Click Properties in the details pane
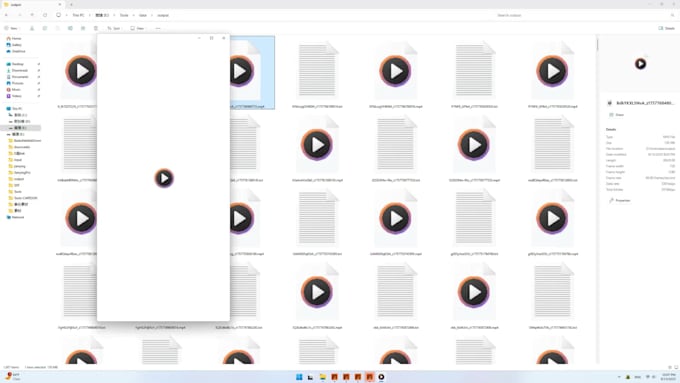The width and height of the screenshot is (680, 383). pyautogui.click(x=620, y=200)
